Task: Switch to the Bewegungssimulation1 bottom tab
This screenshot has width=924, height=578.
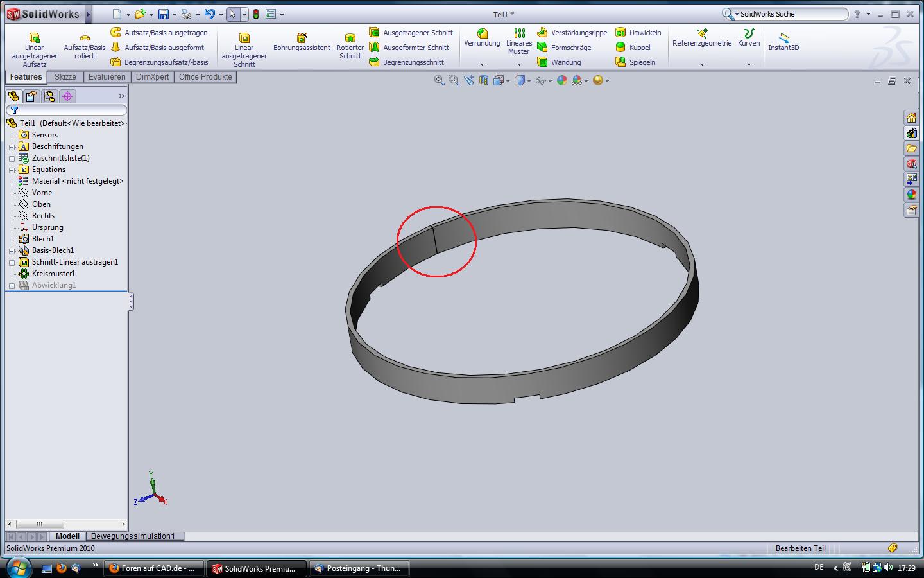Action: click(x=133, y=536)
